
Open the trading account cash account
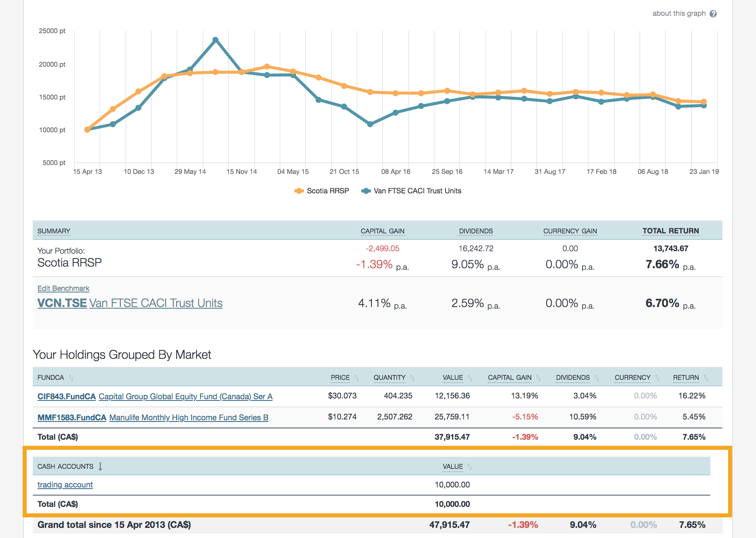[x=65, y=485]
